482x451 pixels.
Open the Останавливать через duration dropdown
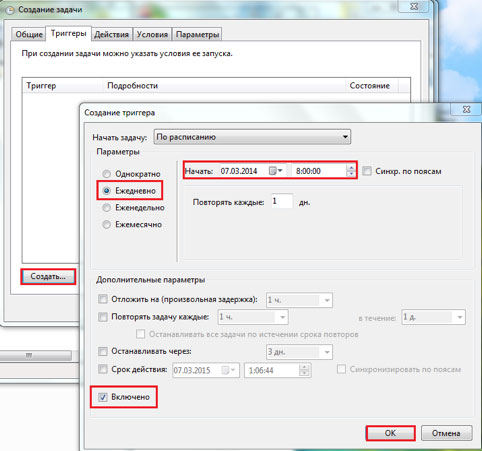(x=299, y=352)
